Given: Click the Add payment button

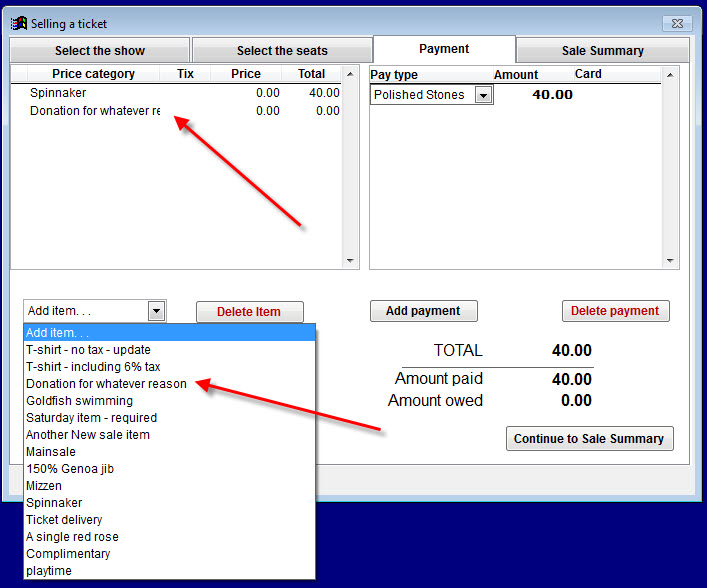Looking at the screenshot, I should pos(423,311).
